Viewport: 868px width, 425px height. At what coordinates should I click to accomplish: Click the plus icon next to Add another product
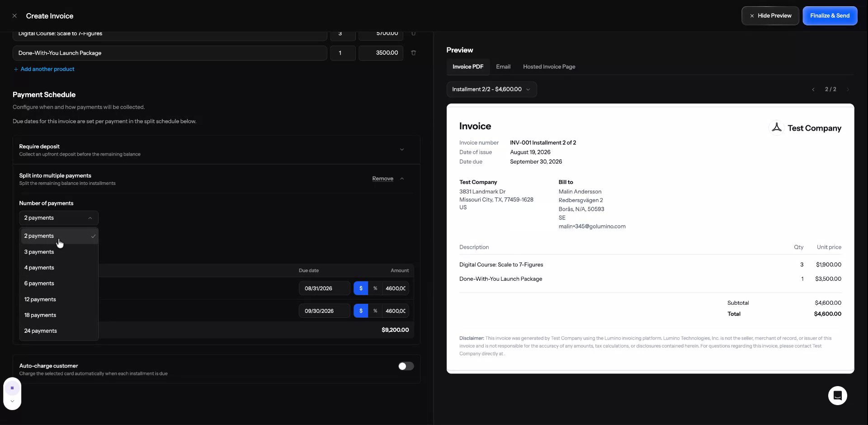(16, 69)
